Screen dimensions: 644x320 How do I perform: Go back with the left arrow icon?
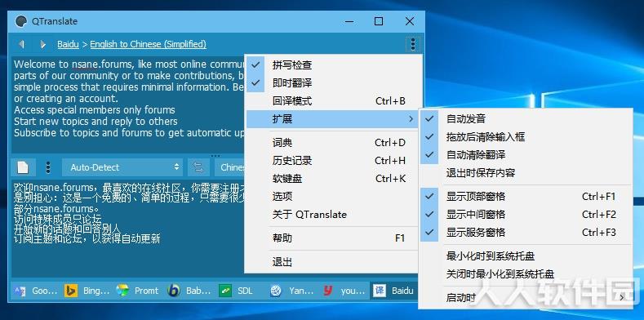coord(21,44)
